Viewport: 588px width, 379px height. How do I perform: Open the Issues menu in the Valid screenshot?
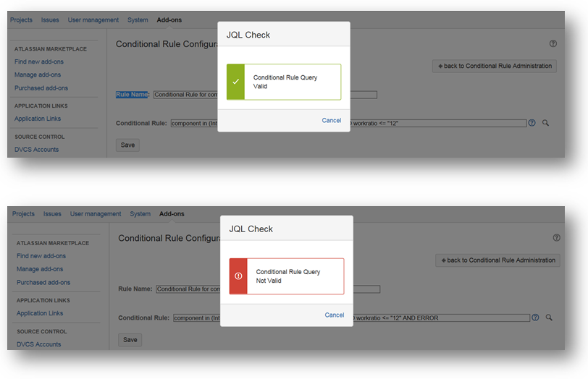click(x=51, y=20)
